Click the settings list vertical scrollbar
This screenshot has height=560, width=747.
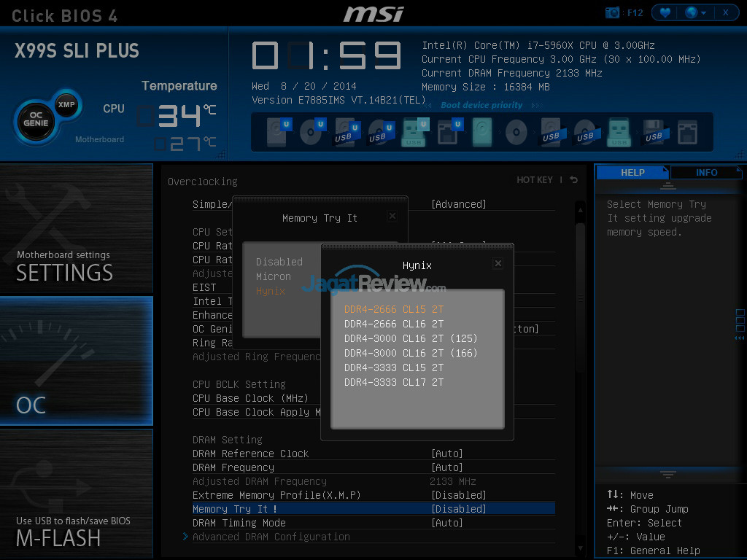(x=580, y=292)
